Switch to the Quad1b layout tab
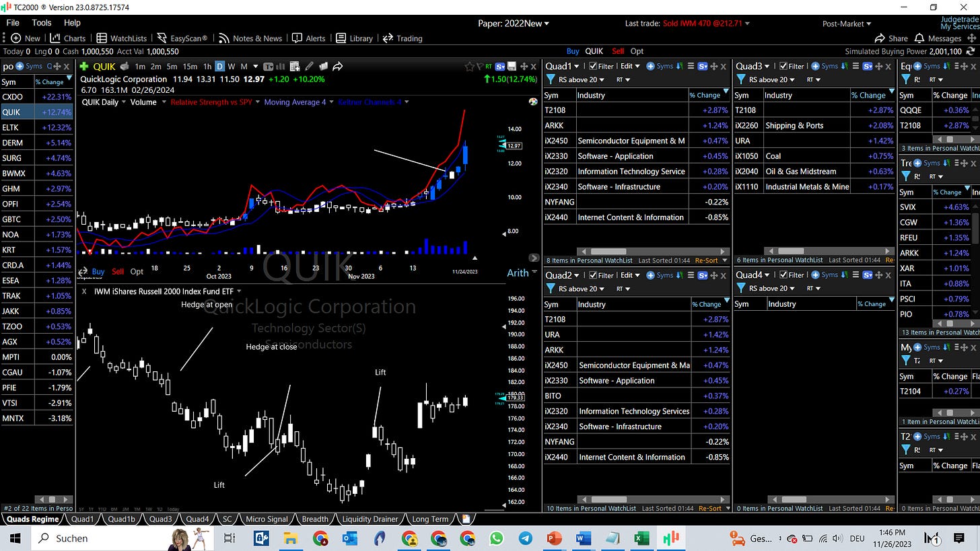The image size is (980, 551). [121, 519]
